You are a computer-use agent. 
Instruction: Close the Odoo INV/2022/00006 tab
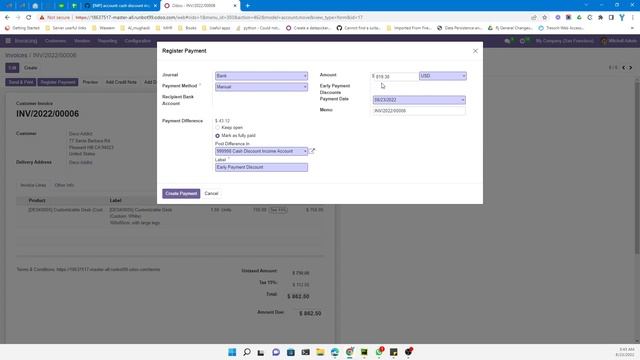point(235,6)
